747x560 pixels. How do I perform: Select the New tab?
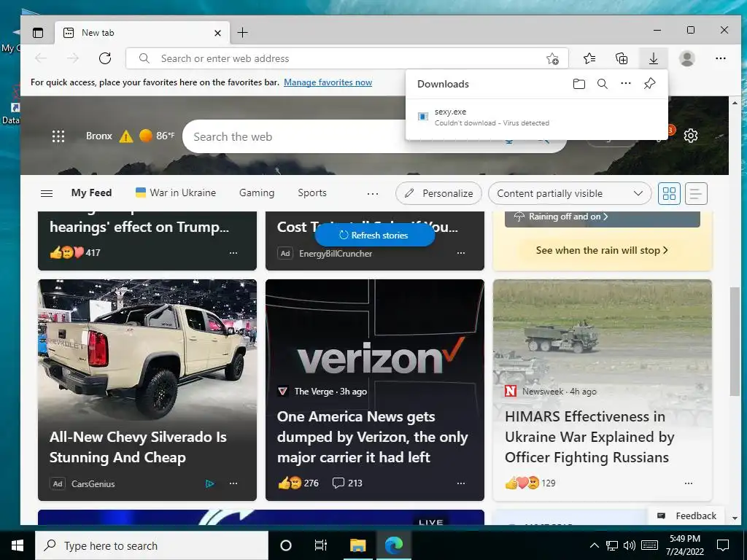tap(142, 33)
